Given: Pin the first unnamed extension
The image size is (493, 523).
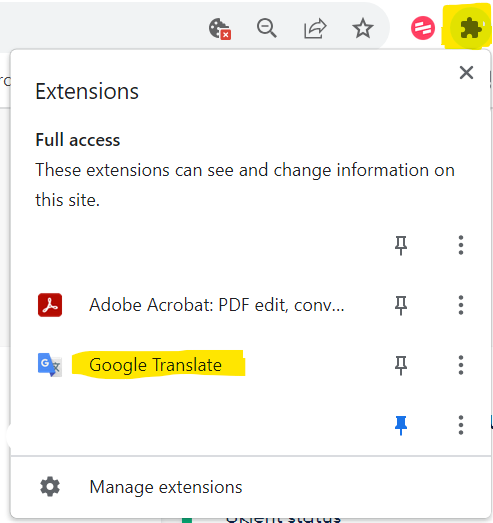Looking at the screenshot, I should (401, 245).
